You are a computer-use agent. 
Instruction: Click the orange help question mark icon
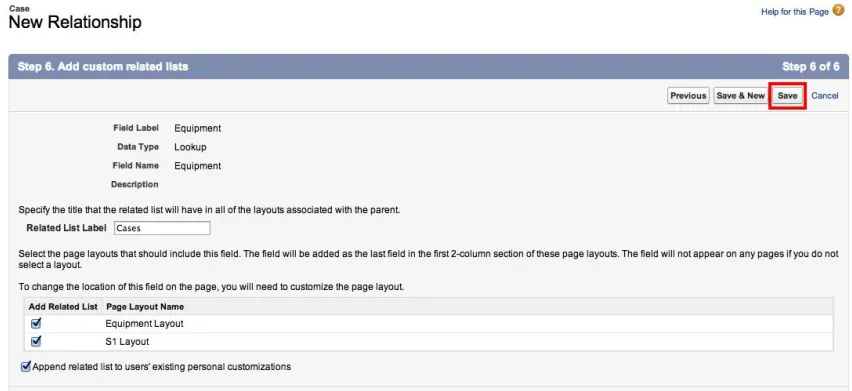click(838, 11)
